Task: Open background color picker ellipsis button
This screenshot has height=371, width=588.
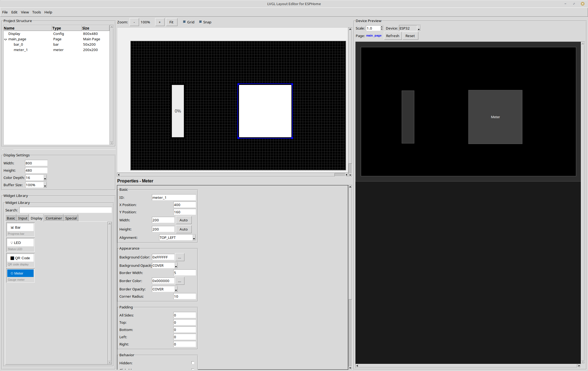Action: [179, 257]
